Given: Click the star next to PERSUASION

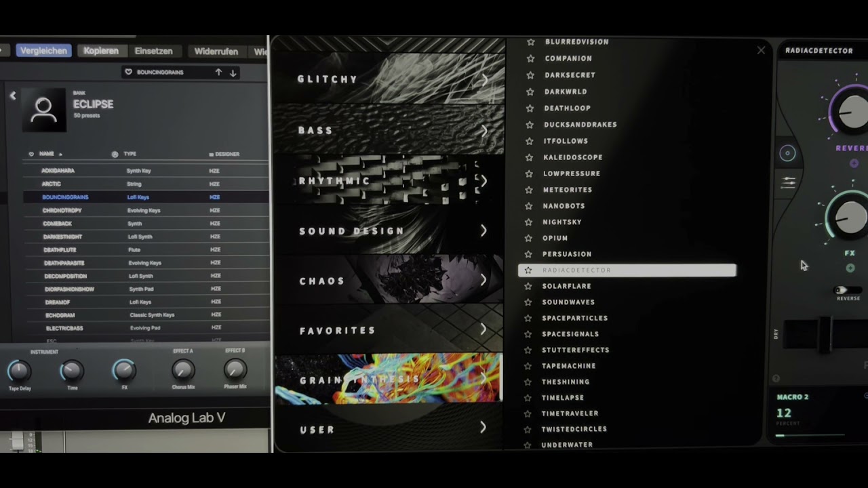Looking at the screenshot, I should click(529, 254).
